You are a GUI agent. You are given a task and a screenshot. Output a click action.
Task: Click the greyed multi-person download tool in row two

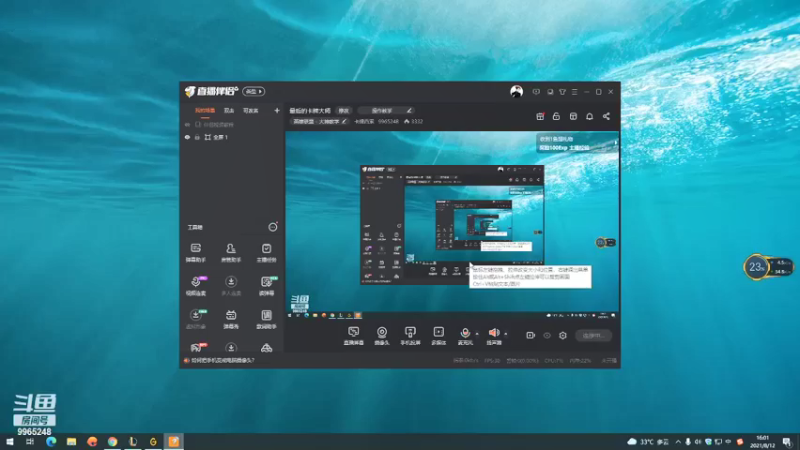pos(231,286)
